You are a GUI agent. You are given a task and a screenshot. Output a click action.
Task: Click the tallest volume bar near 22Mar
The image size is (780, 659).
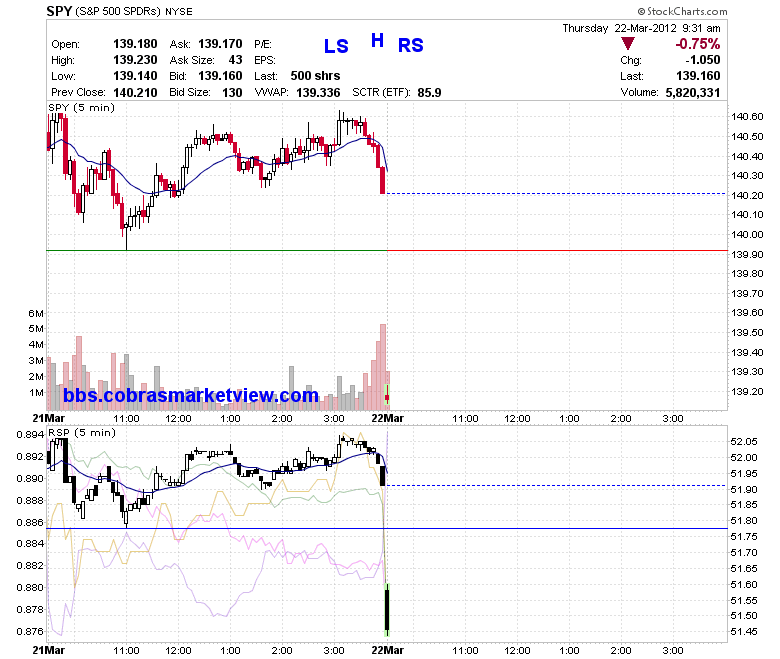tap(383, 367)
